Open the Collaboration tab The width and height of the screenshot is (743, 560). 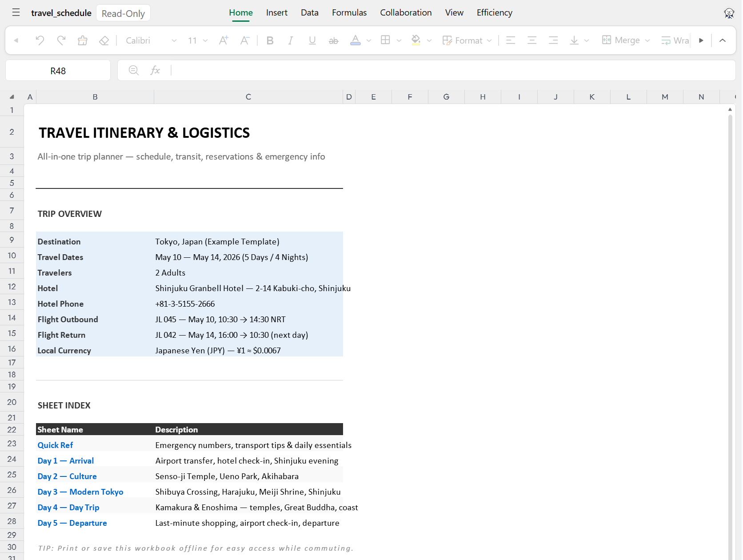[406, 13]
